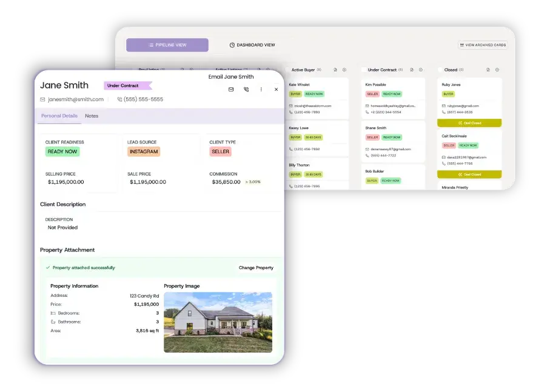This screenshot has height=392, width=550.
Task: Click the phone icon on Shane Smith's card
Action: point(367,156)
